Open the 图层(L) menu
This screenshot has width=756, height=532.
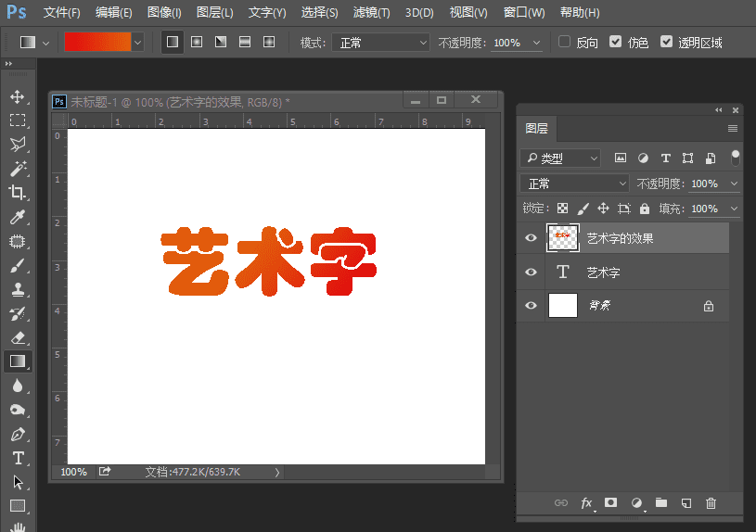point(214,13)
